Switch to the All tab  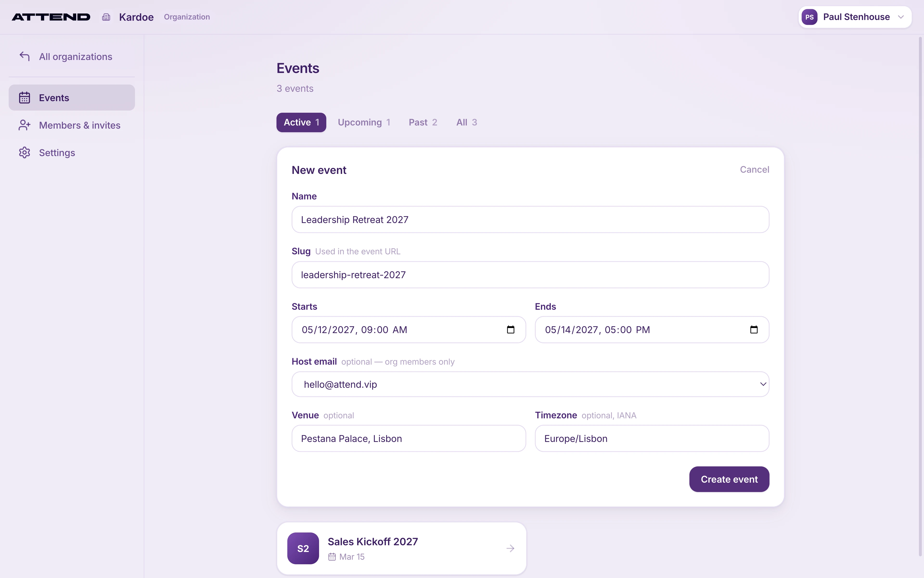point(467,122)
